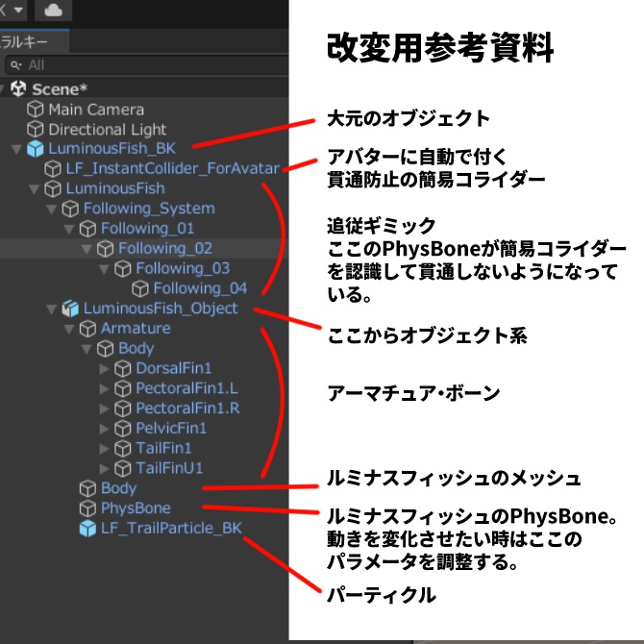Select the Body mesh object above PhysBone
Screen dimensions: 644x644
coord(118,488)
